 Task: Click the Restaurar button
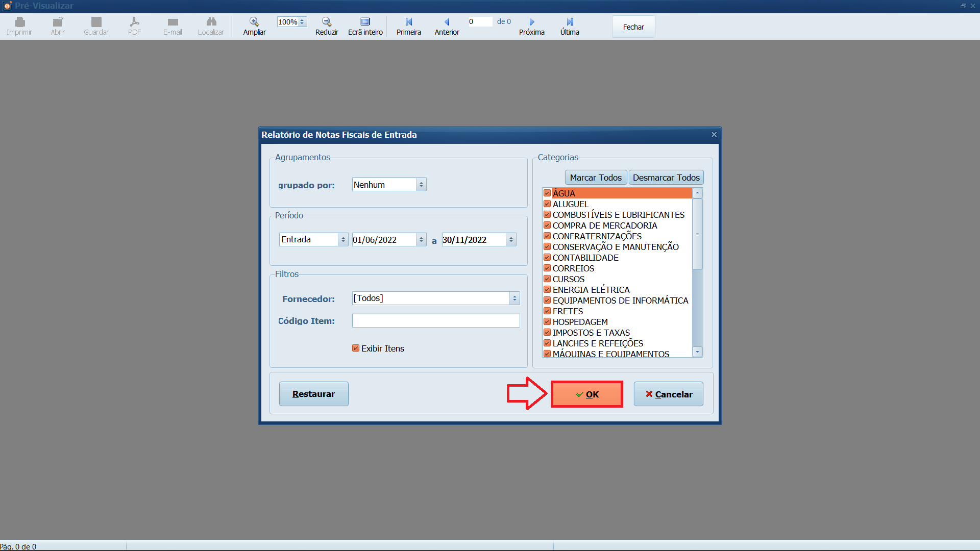point(313,394)
